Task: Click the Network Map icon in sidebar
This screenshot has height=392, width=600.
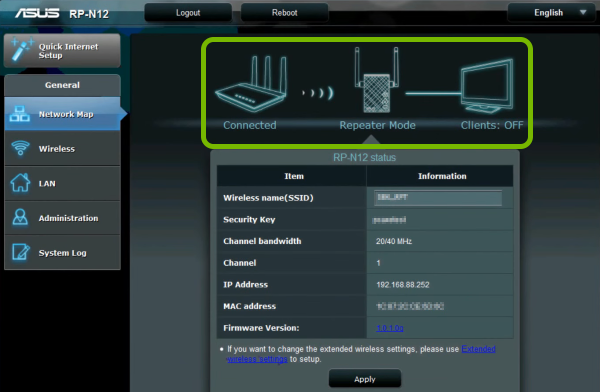Action: (x=20, y=114)
